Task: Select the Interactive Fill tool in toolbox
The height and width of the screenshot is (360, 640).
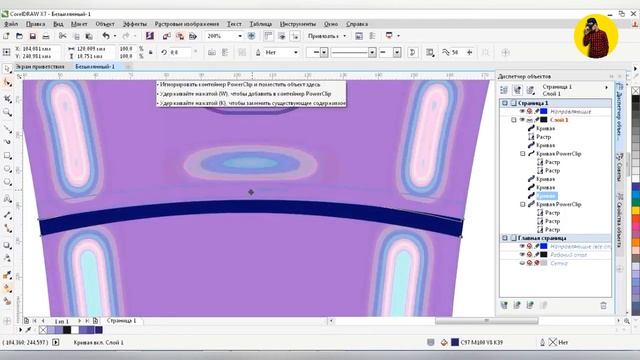Action: click(x=7, y=288)
